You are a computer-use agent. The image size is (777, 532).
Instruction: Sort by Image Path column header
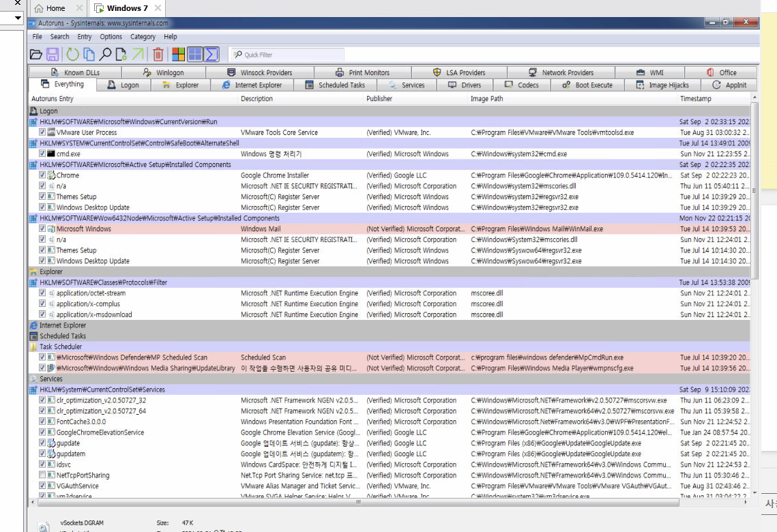click(572, 99)
